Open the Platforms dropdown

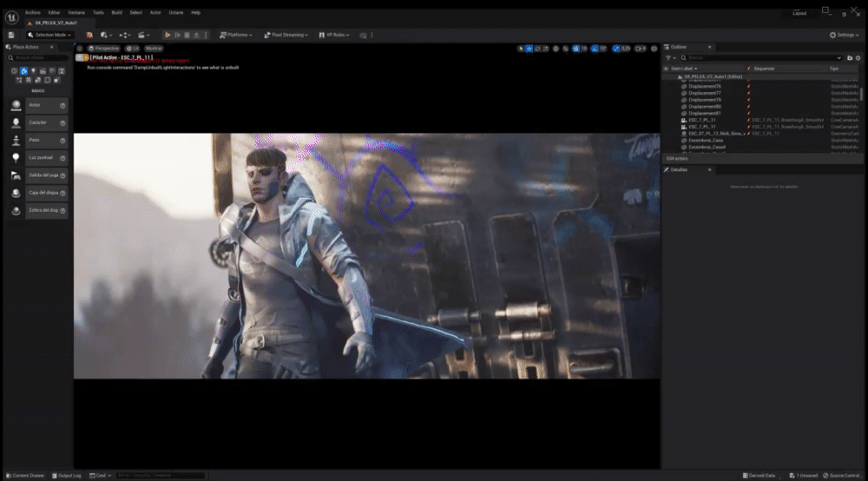tap(236, 35)
